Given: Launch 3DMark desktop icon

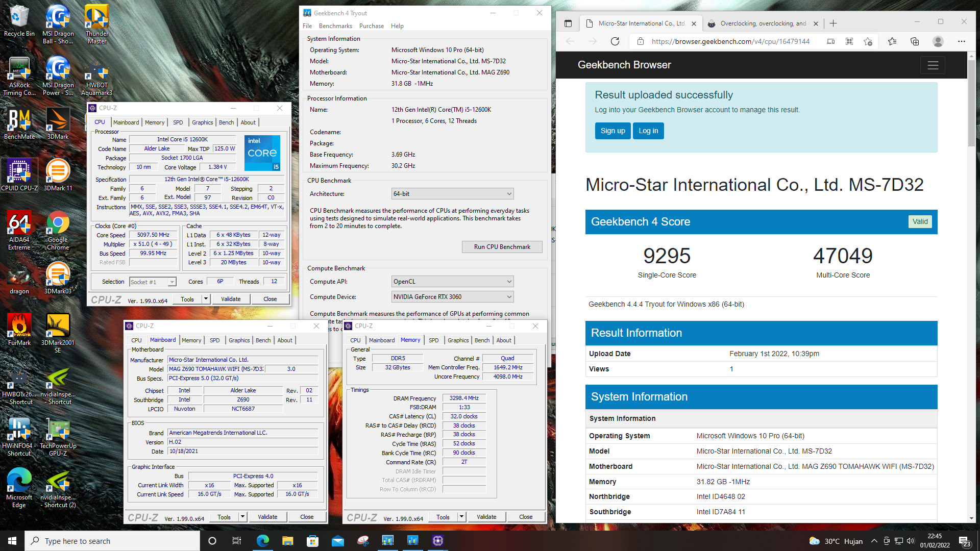Looking at the screenshot, I should coord(58,124).
